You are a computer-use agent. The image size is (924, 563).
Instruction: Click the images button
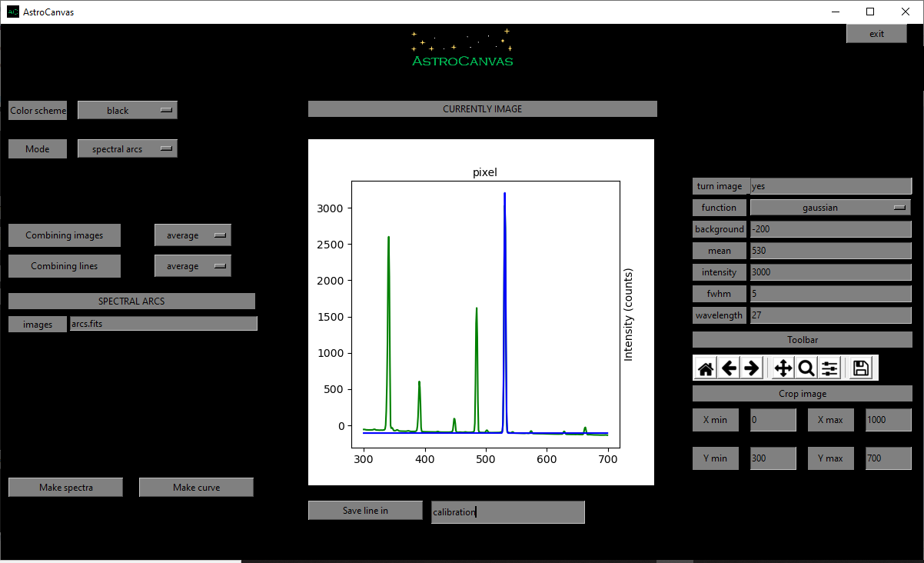(x=38, y=324)
